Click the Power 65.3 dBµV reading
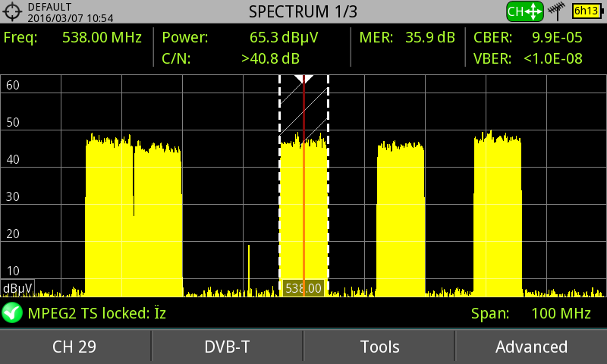 [x=284, y=37]
